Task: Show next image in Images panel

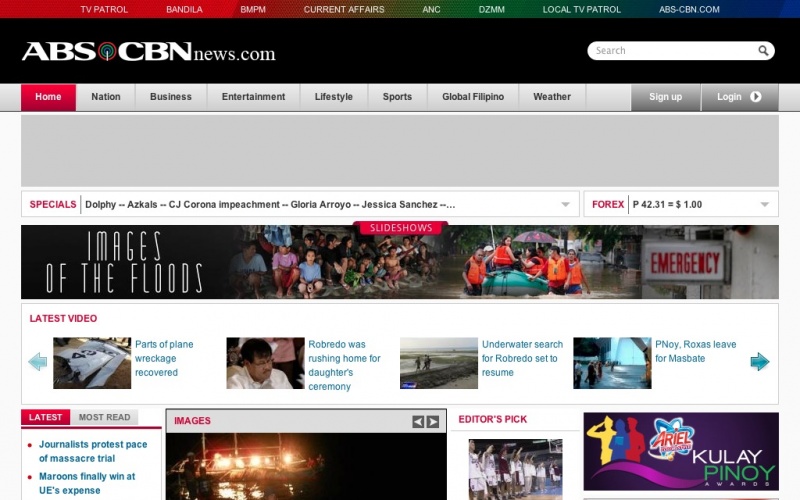Action: tap(433, 421)
